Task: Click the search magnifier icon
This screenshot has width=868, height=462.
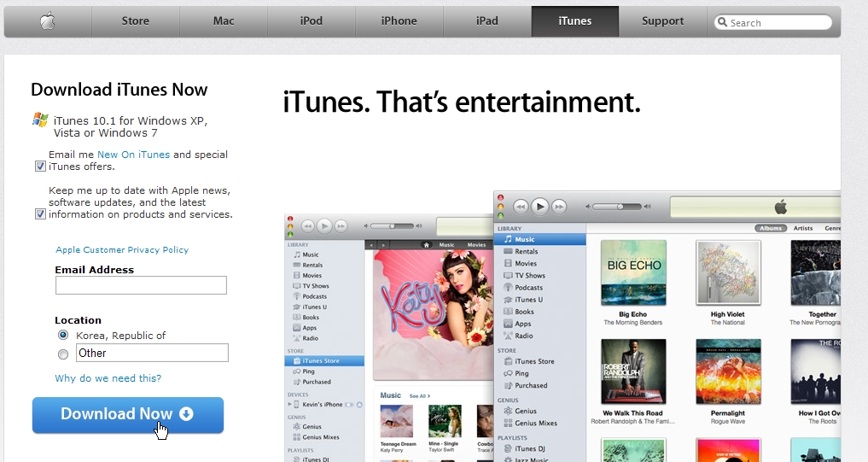Action: [722, 22]
